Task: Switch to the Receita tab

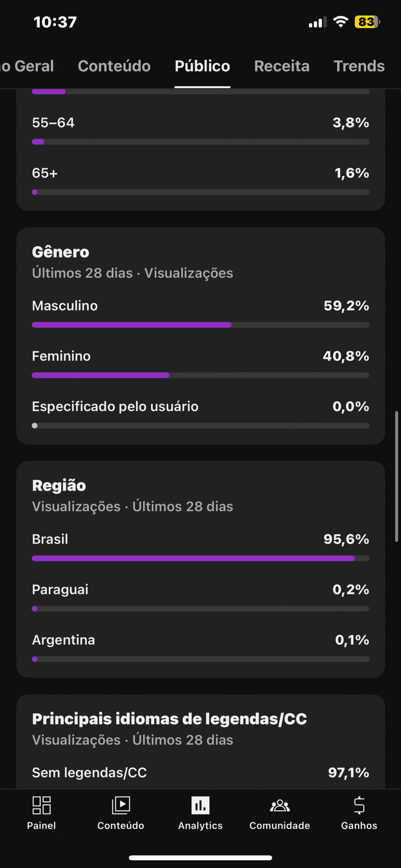Action: 282,66
